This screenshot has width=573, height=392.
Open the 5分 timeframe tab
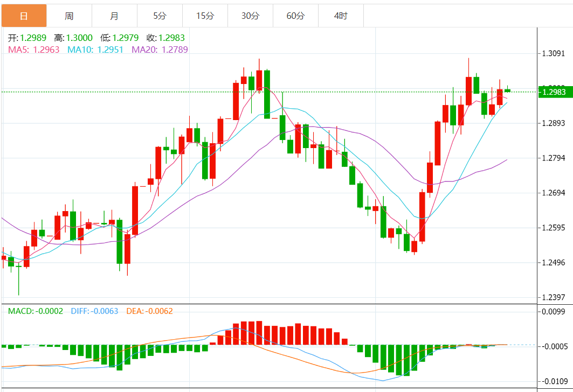click(160, 16)
